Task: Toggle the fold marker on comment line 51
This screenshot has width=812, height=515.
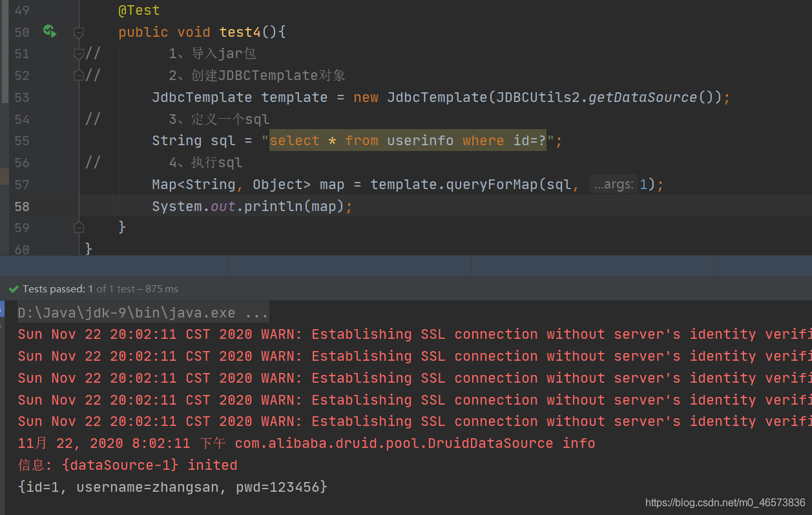Action: [79, 54]
